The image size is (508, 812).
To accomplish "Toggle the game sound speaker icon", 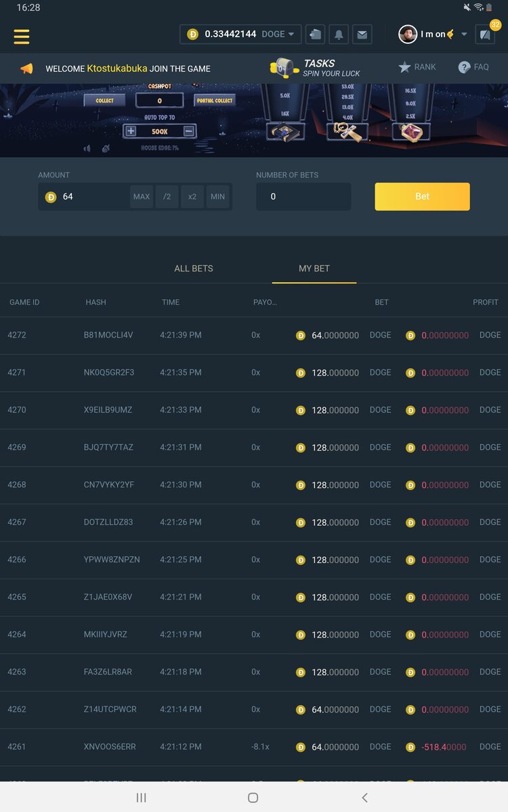I will 87,149.
